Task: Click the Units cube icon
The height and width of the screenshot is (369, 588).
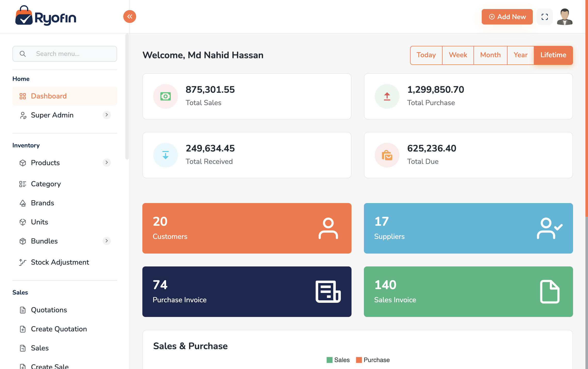Action: pos(23,222)
